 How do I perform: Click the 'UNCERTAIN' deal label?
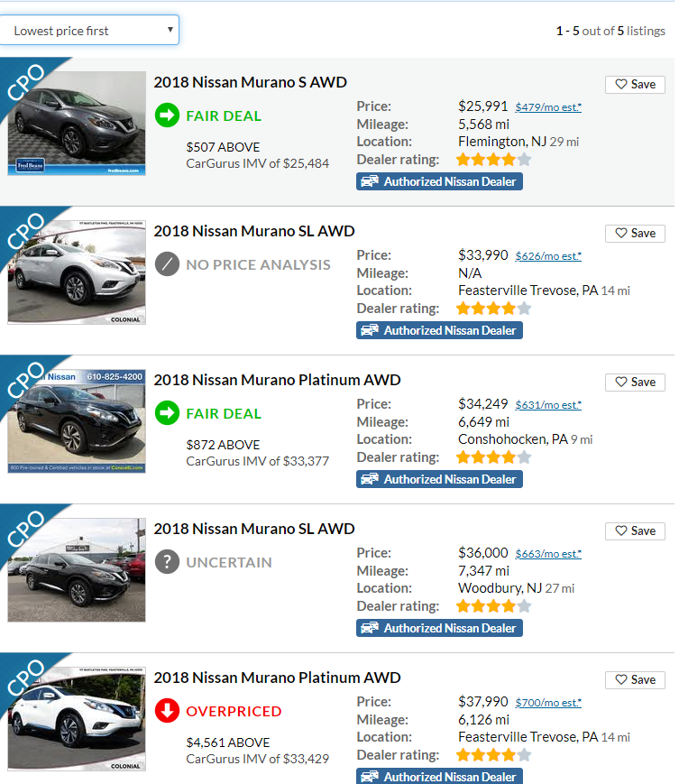pos(229,562)
